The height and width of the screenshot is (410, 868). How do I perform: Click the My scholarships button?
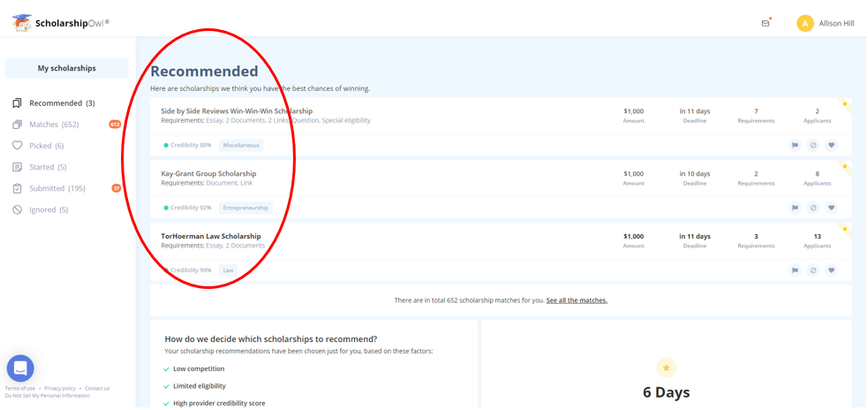tap(66, 69)
